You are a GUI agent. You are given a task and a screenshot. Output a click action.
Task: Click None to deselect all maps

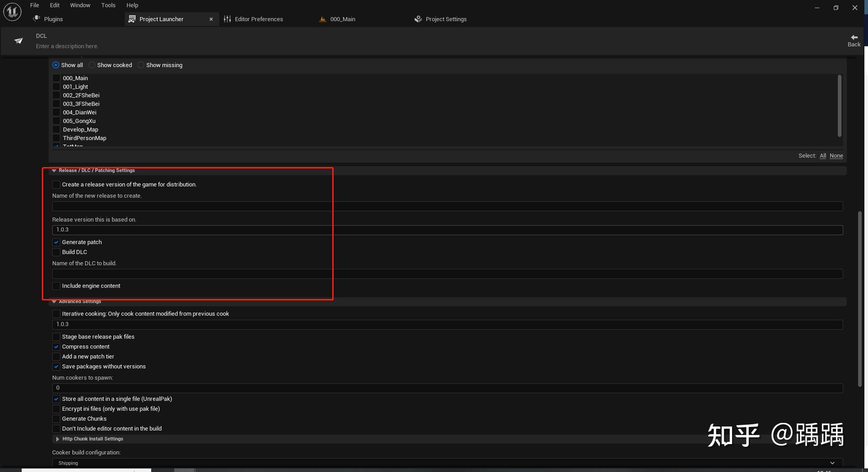[x=836, y=155]
